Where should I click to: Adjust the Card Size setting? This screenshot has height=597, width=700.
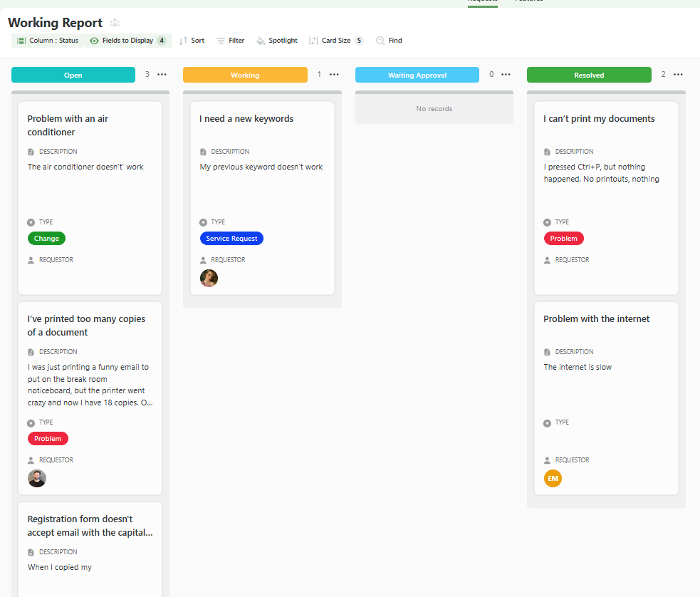[x=335, y=41]
